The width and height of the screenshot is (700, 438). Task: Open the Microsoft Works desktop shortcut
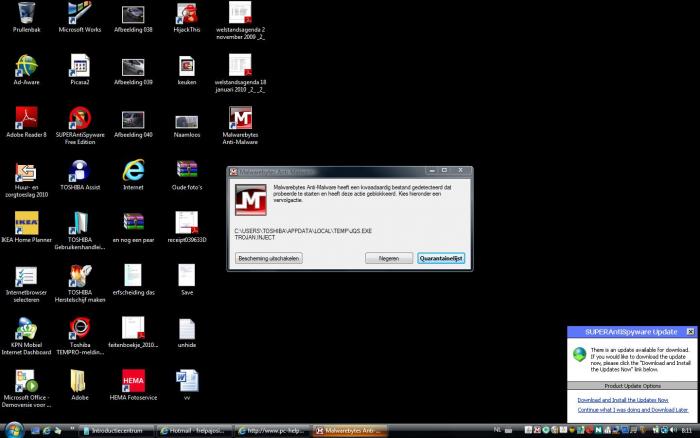click(80, 17)
